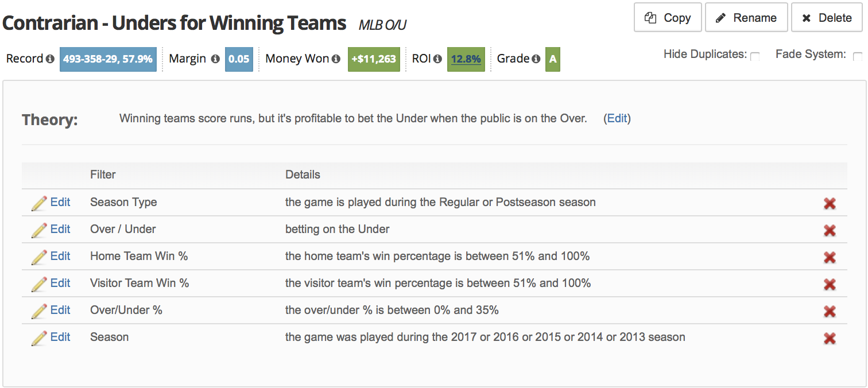Image resolution: width=868 pixels, height=388 pixels.
Task: Remove Home Team Win % filter red X
Action: coord(829,257)
